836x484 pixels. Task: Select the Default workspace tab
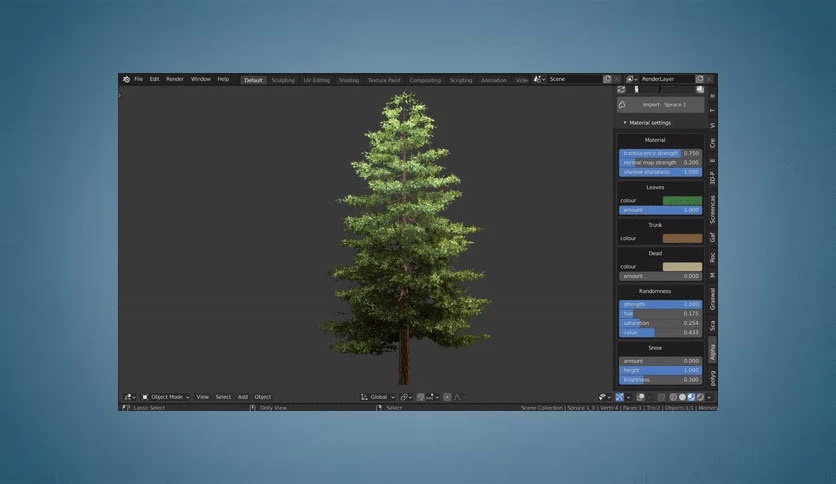point(253,80)
